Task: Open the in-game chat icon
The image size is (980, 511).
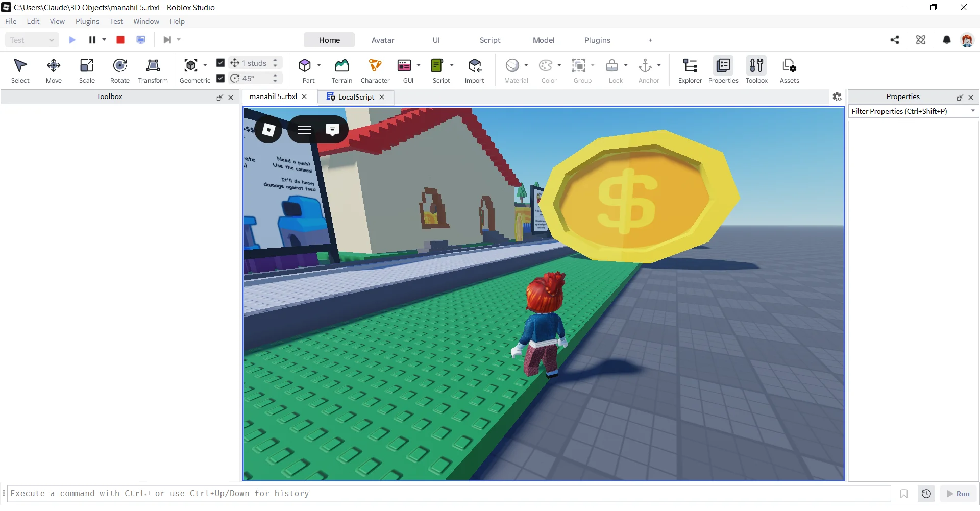Action: pos(332,130)
